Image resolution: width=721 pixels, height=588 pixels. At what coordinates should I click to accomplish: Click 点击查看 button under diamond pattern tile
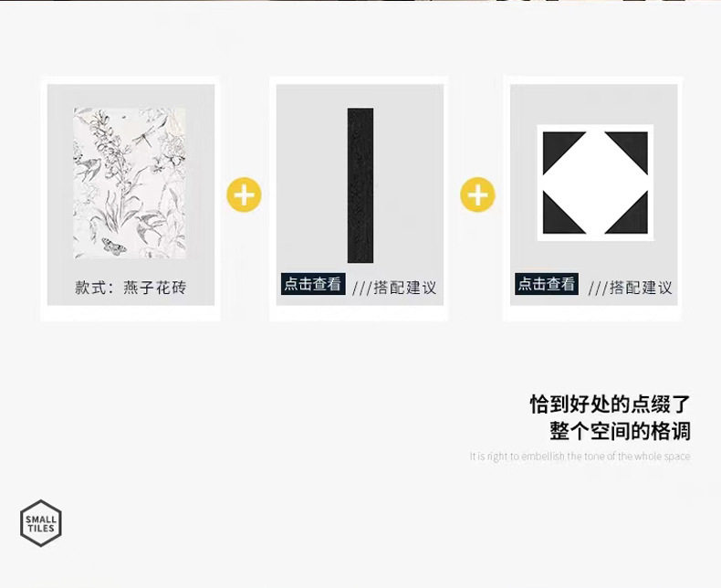(547, 284)
